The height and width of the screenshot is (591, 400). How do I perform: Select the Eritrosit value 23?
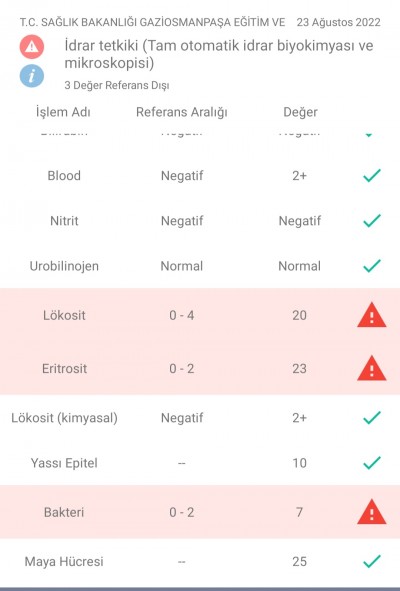[x=299, y=368]
